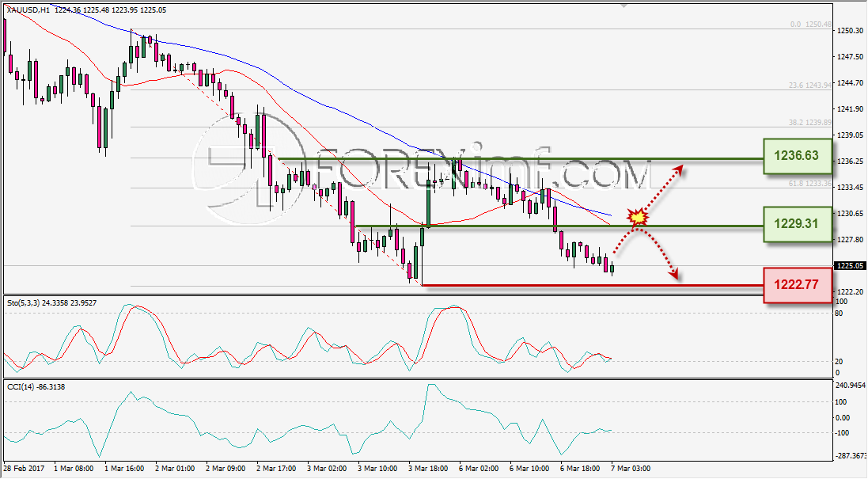Click the 3 Mar 18:00 time label
The width and height of the screenshot is (868, 479).
click(x=429, y=469)
